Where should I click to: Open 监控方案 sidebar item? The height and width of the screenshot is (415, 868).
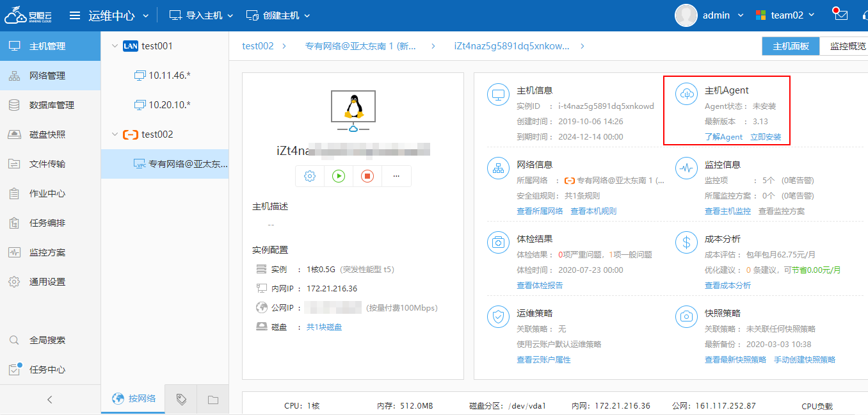click(50, 252)
